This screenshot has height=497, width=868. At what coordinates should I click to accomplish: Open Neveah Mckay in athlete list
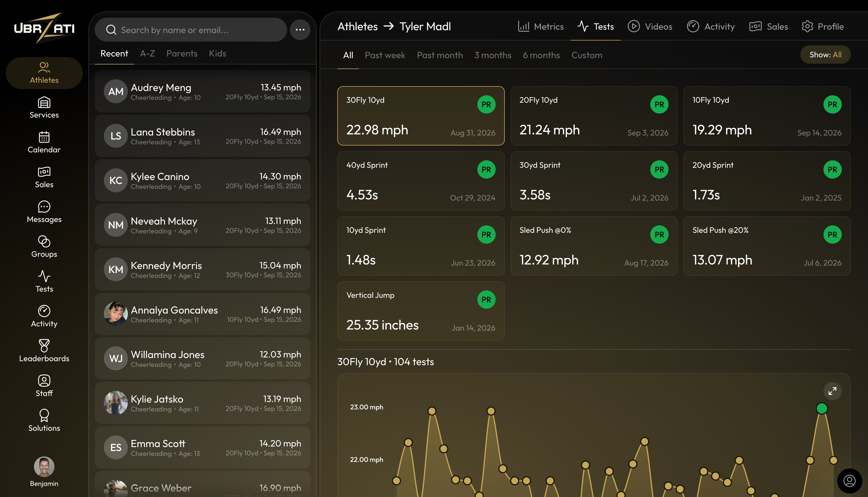click(x=202, y=225)
